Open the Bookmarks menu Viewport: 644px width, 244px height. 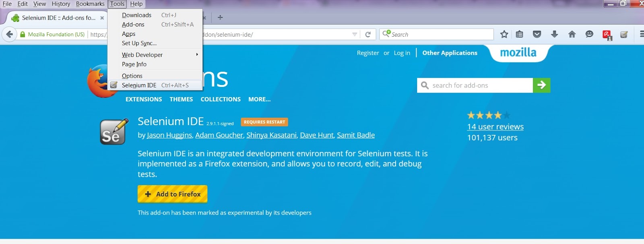click(90, 4)
